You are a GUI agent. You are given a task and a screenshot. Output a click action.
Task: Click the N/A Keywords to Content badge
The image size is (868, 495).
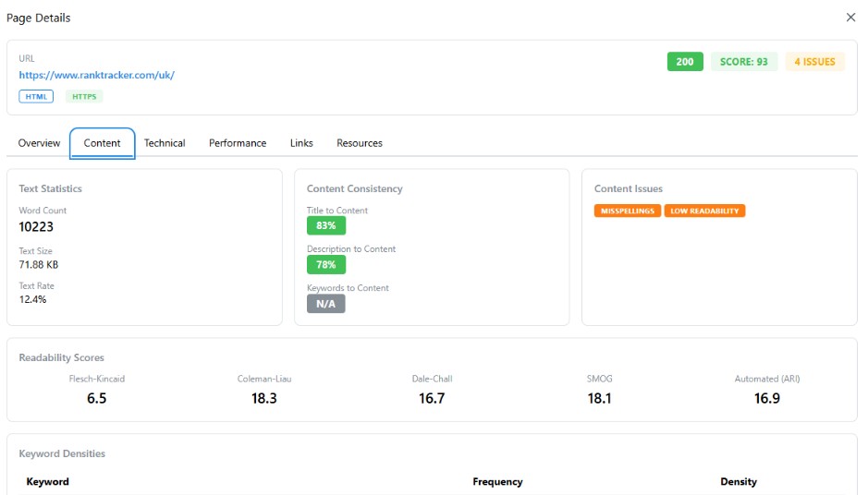pyautogui.click(x=325, y=304)
